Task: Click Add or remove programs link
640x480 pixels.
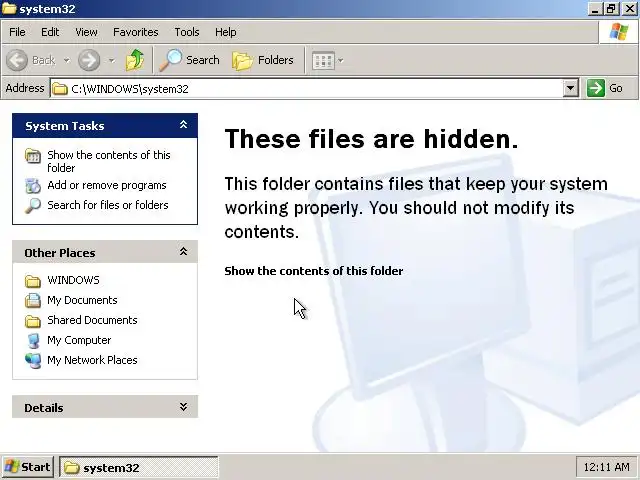Action: click(107, 185)
